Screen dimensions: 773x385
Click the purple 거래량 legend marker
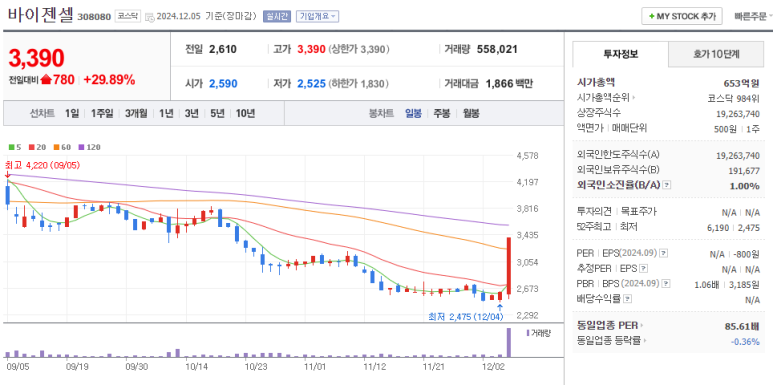[528, 333]
